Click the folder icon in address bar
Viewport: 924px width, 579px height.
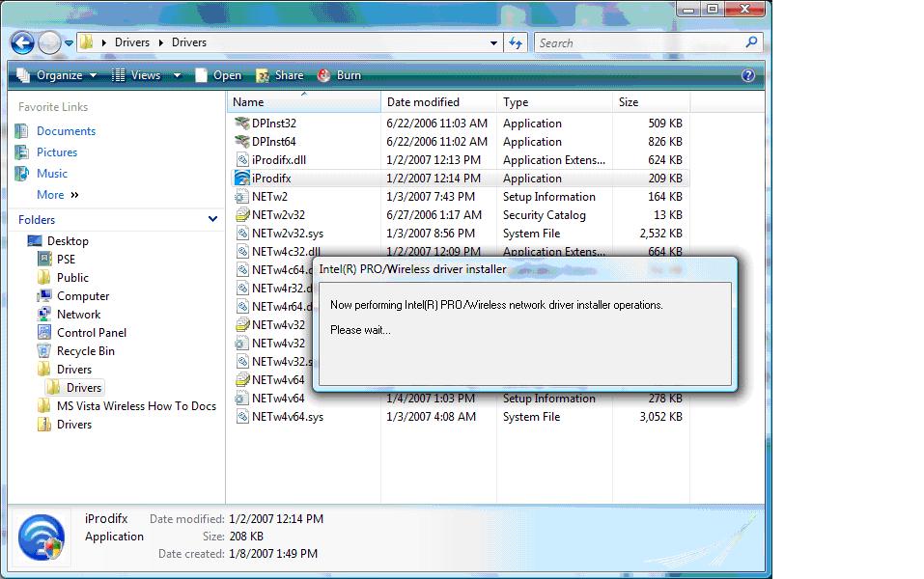pos(87,42)
